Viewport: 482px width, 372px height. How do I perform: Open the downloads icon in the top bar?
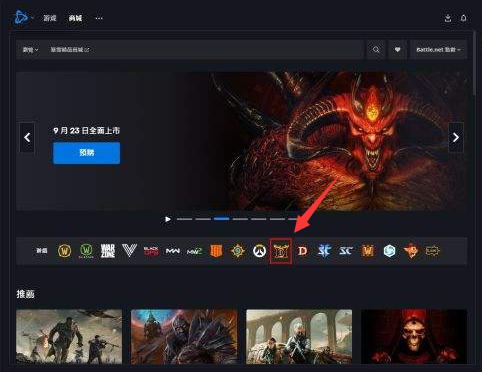pyautogui.click(x=448, y=18)
